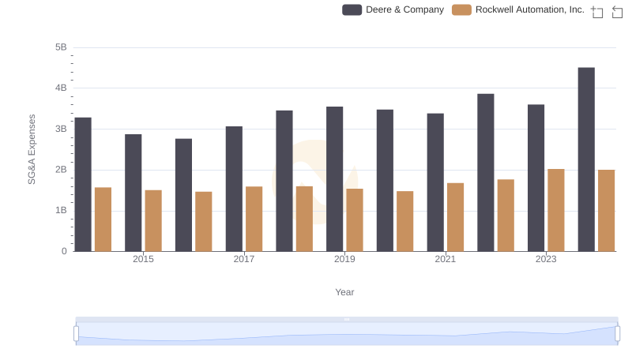Click the range slider's top move bar
Image resolution: width=632 pixels, height=364 pixels.
(347, 319)
